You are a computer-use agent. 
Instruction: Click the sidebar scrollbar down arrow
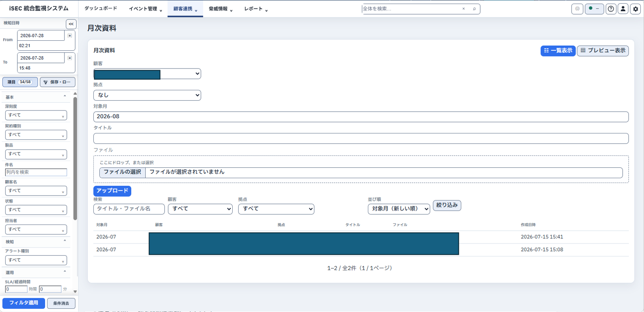tap(75, 291)
